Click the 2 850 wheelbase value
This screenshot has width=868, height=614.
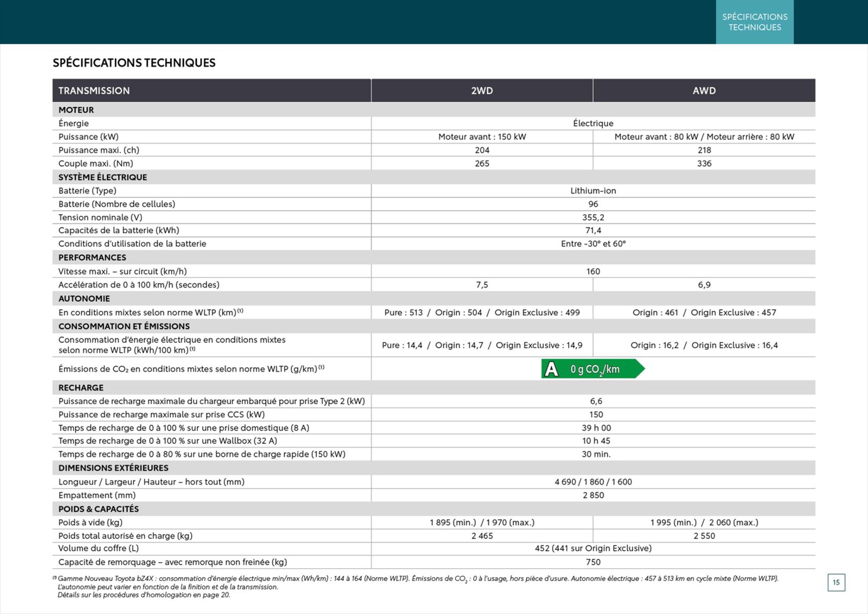[x=593, y=495]
